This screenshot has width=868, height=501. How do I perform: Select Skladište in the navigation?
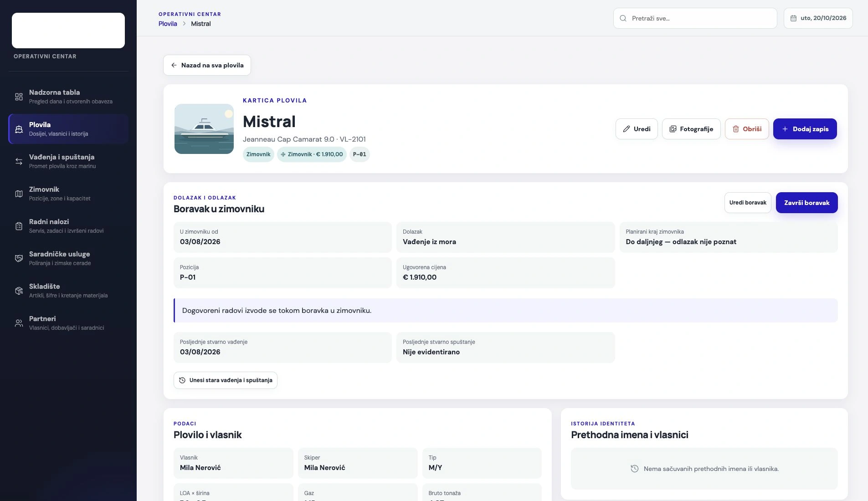[68, 291]
